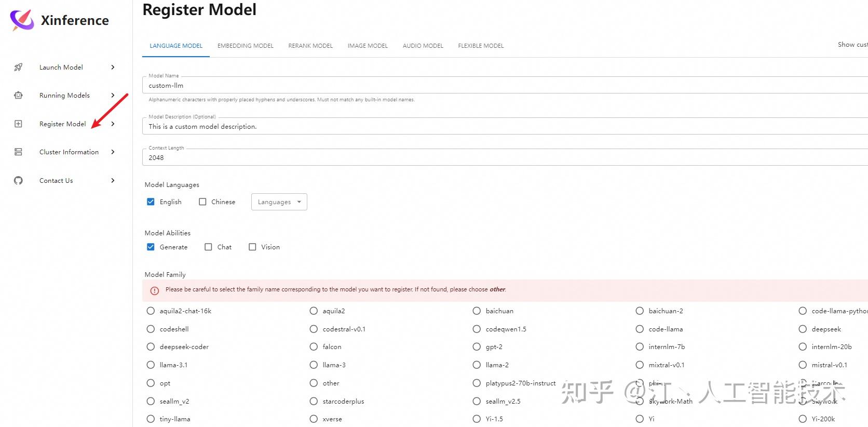This screenshot has height=427, width=868.
Task: Click inside the Model Name input field
Action: click(x=311, y=85)
